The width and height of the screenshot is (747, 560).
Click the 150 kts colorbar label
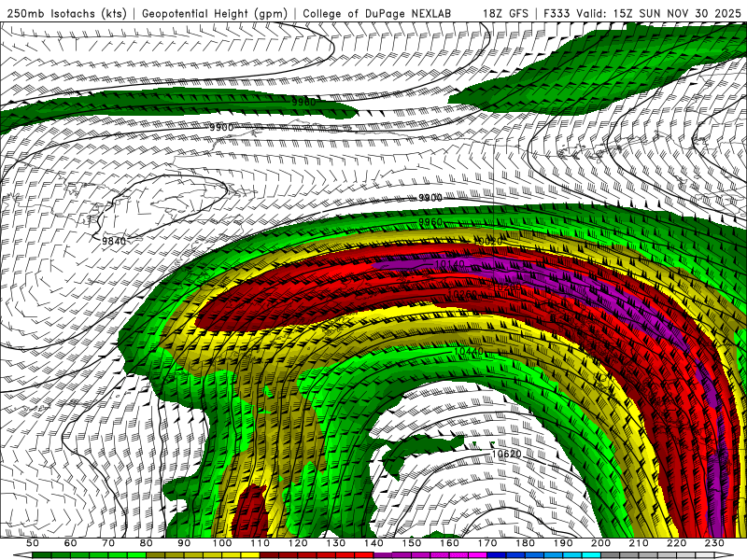(x=412, y=543)
